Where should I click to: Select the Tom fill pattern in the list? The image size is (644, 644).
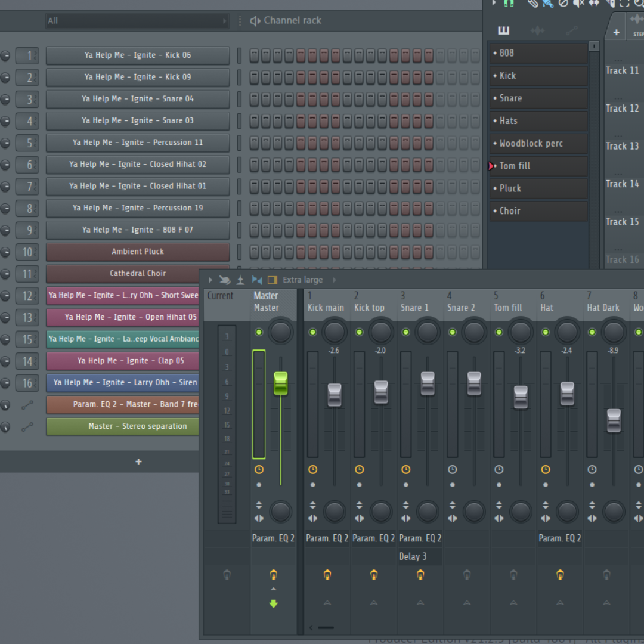click(536, 166)
